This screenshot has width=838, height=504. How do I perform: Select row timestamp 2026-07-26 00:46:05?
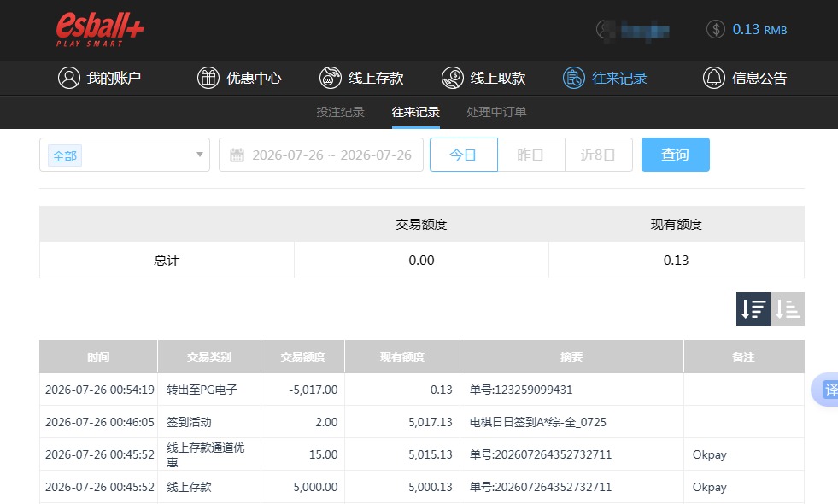[x=99, y=422]
